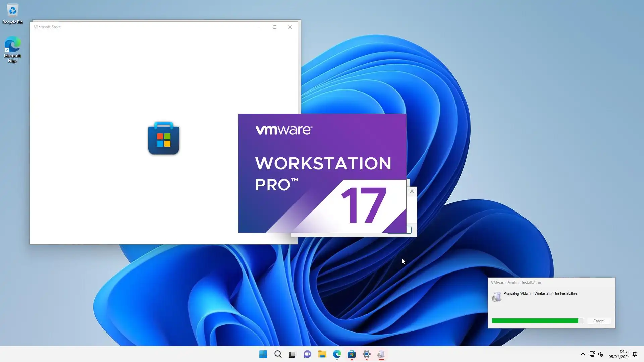Screen dimensions: 644x362
Task: Open the Chat app in taskbar
Action: [307, 354]
